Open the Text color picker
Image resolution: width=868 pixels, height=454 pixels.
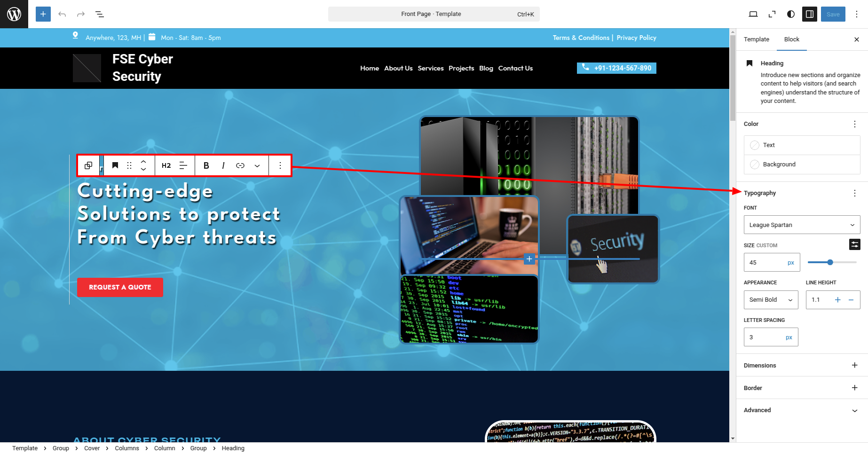802,145
